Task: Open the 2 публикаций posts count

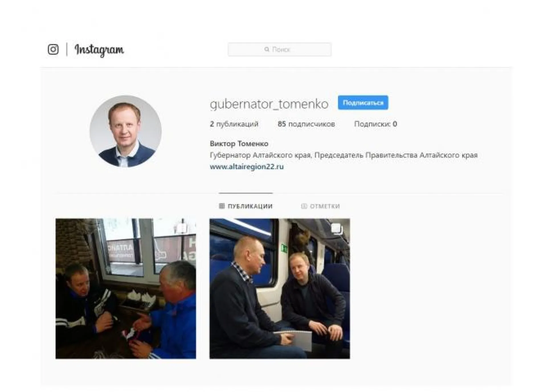Action: point(234,124)
